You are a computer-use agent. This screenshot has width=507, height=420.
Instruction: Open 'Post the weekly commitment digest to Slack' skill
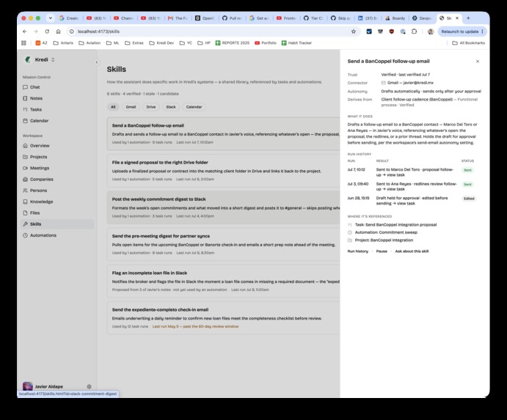click(x=224, y=207)
